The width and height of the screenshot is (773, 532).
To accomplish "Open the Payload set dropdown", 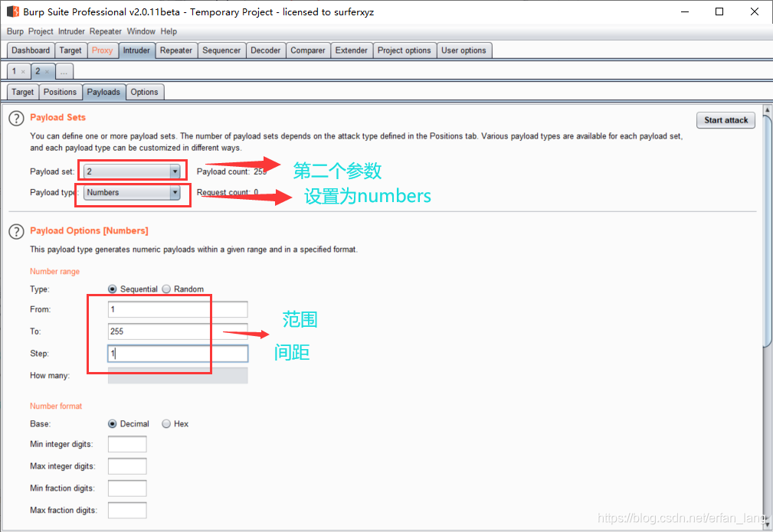I will [132, 171].
